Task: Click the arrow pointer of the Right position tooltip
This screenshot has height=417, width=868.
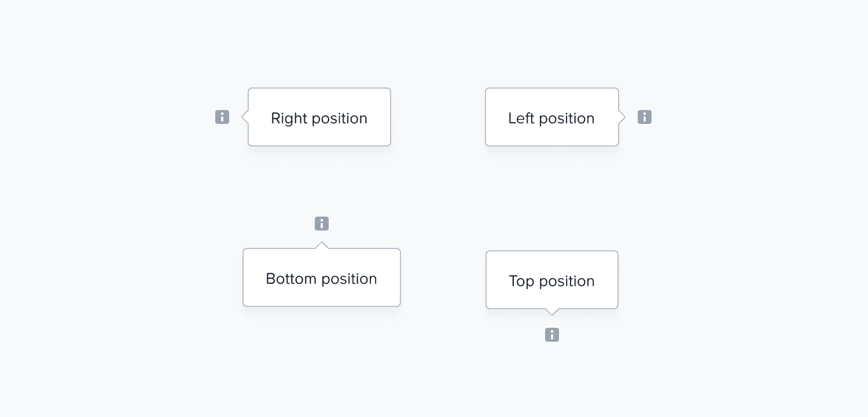Action: click(244, 117)
